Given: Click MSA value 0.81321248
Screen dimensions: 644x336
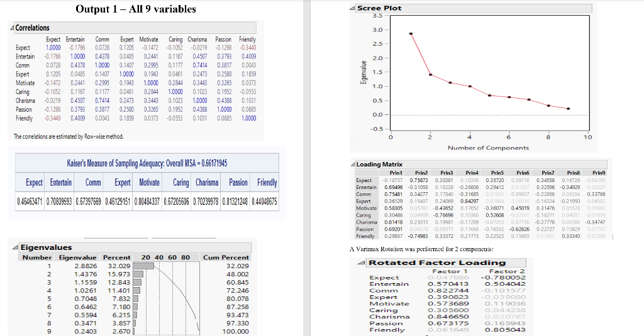Looking at the screenshot, I should 235,202.
